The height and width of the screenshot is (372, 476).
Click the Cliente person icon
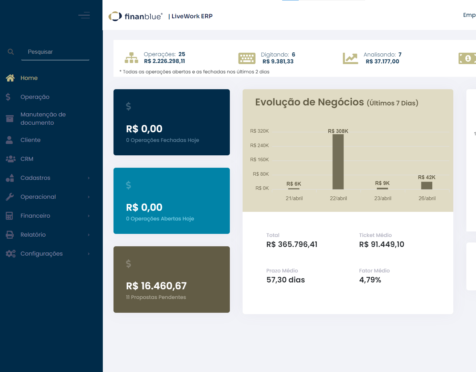(x=9, y=140)
